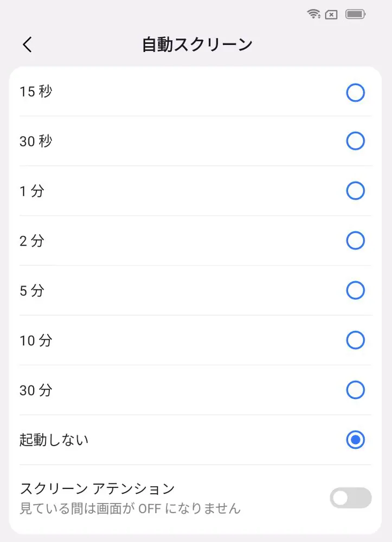
Task: Pick the 10 分 timeout label
Action: click(36, 341)
